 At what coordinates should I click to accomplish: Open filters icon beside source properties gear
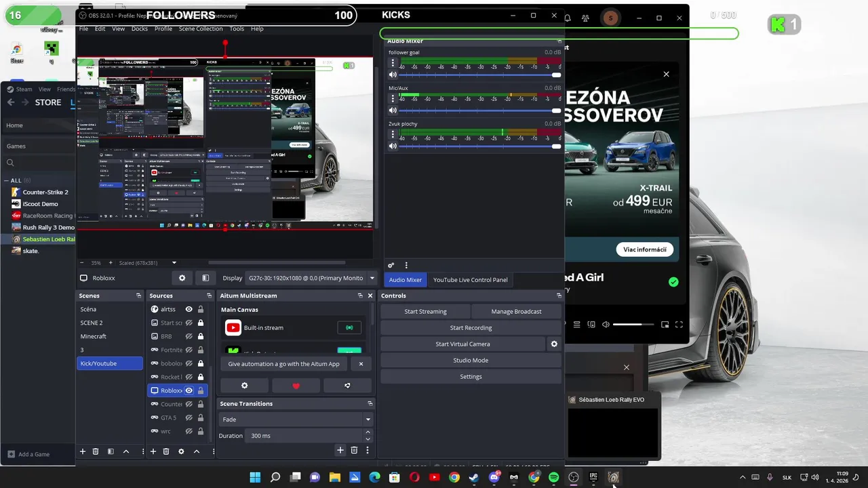(x=205, y=278)
